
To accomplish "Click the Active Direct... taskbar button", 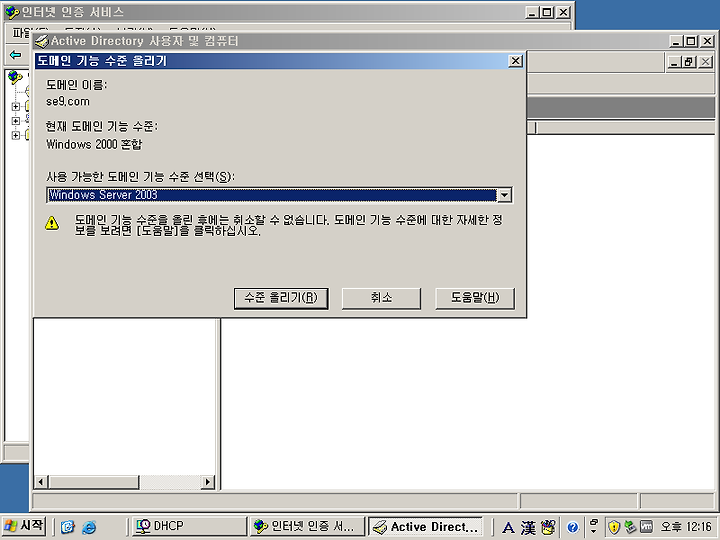I will tap(426, 526).
